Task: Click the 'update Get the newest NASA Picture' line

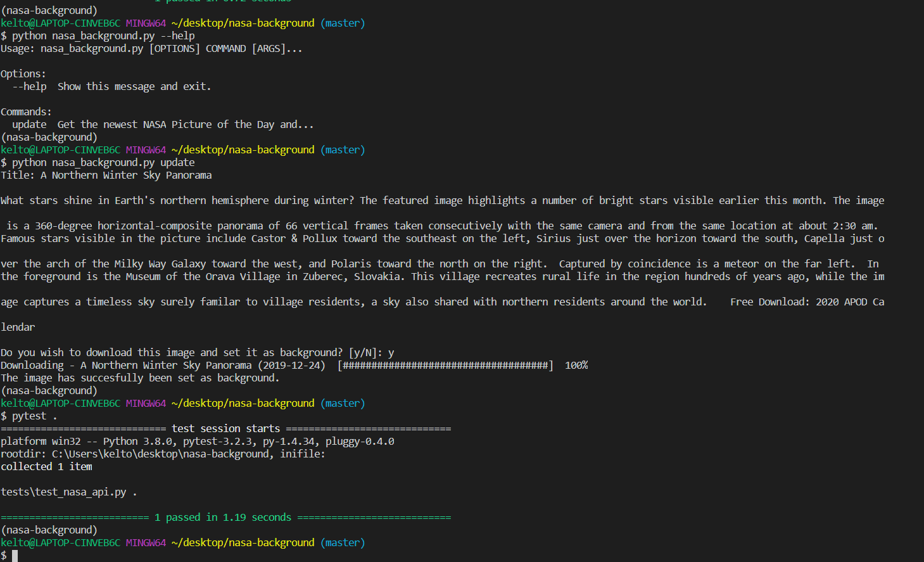Action: coord(163,125)
